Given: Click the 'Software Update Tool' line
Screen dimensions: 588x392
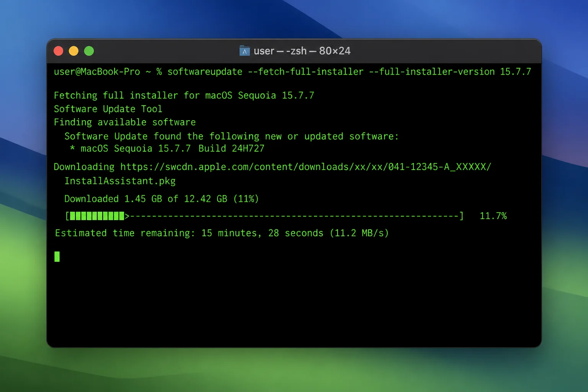Looking at the screenshot, I should tap(108, 109).
